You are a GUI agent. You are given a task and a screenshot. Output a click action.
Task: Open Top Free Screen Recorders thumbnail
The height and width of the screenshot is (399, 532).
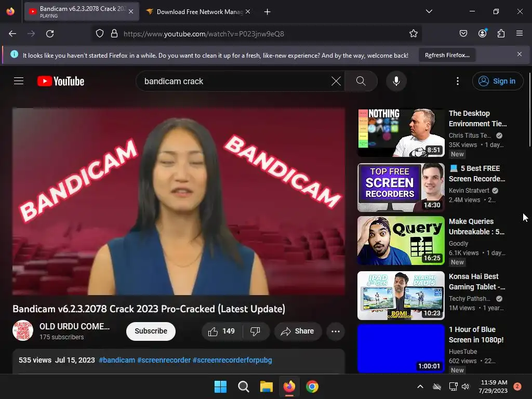pos(401,187)
